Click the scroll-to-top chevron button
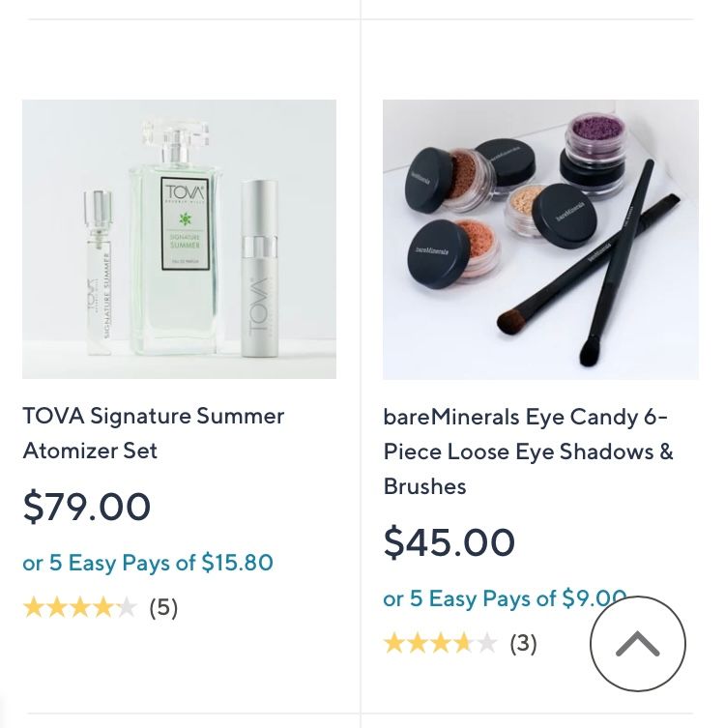 [637, 644]
